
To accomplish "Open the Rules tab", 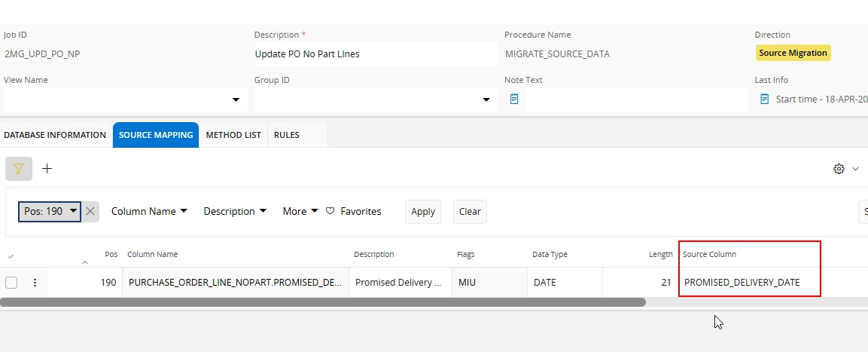I will [286, 135].
